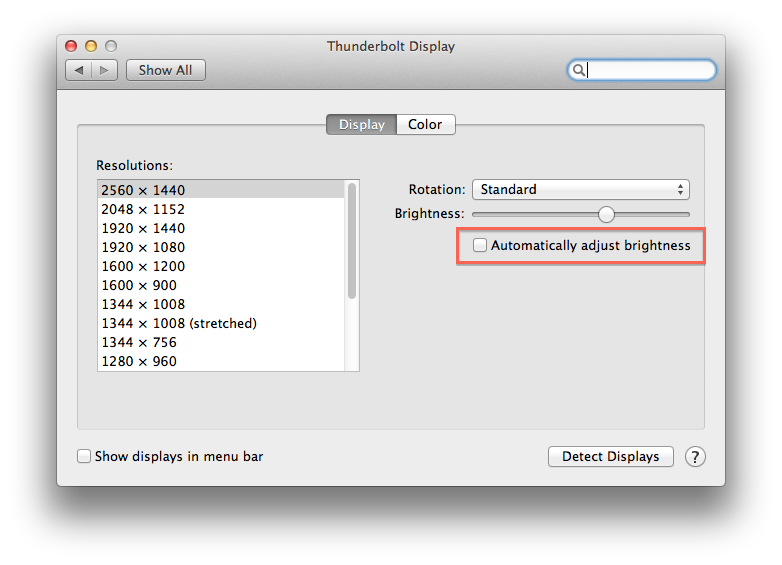Select 1344 × 1008 (stretched)
782x565 pixels.
tap(221, 323)
